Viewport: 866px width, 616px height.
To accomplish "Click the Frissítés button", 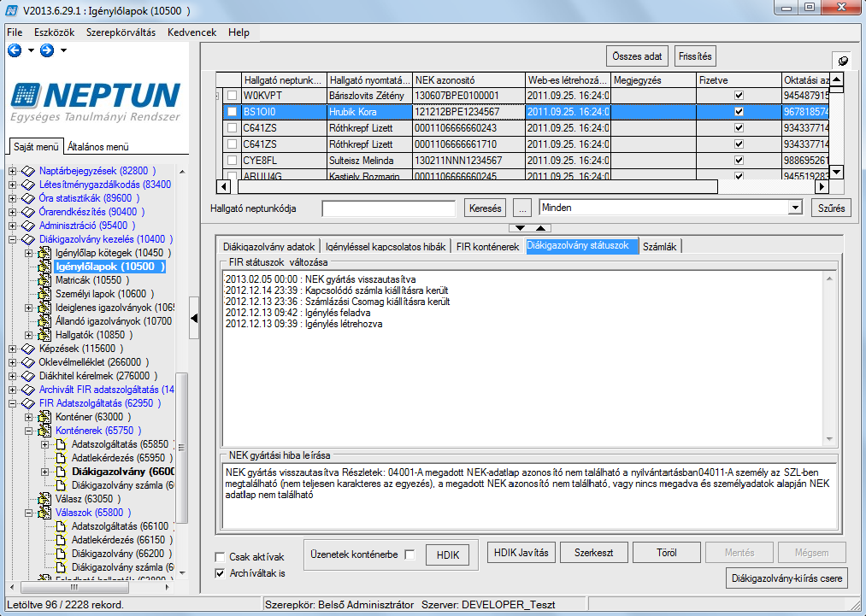I will [x=695, y=56].
